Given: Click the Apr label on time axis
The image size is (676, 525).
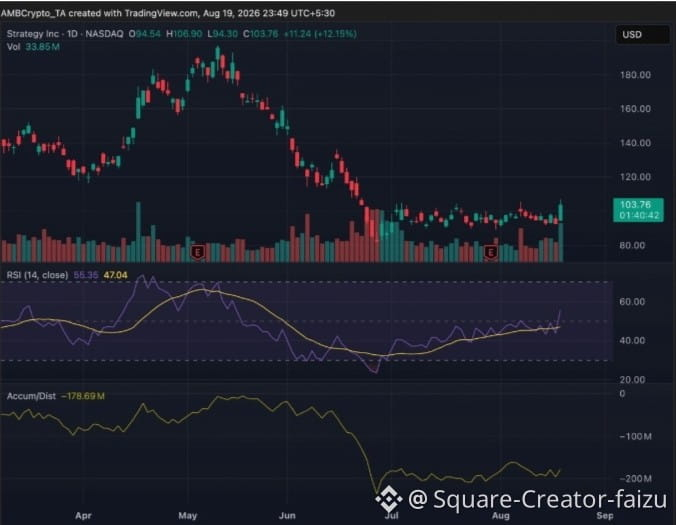Looking at the screenshot, I should pos(83,516).
